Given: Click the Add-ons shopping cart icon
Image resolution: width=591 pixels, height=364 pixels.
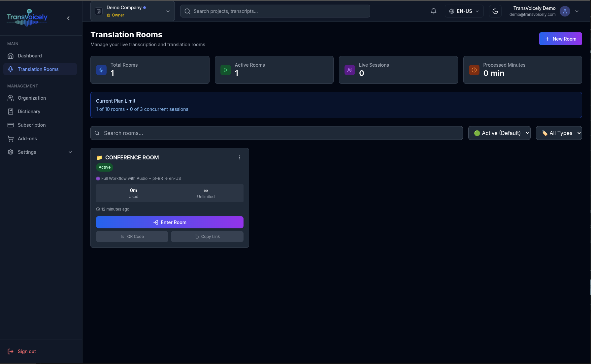Looking at the screenshot, I should 11,138.
